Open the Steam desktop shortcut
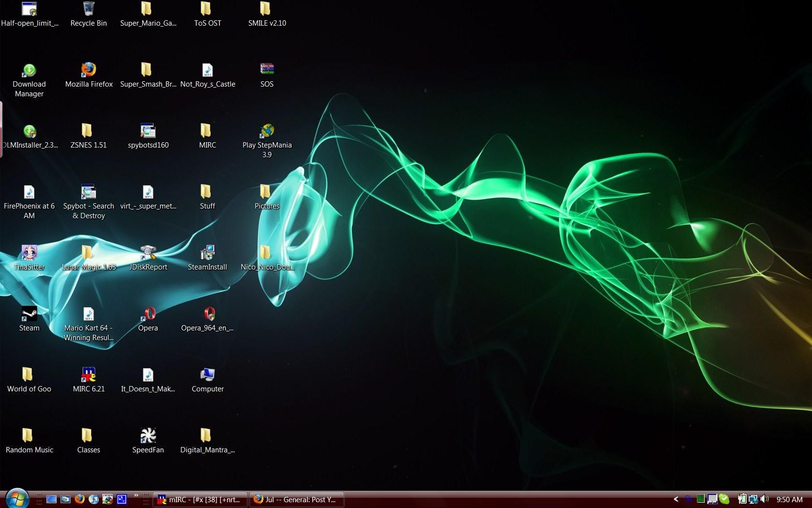This screenshot has width=812, height=508. 29,314
